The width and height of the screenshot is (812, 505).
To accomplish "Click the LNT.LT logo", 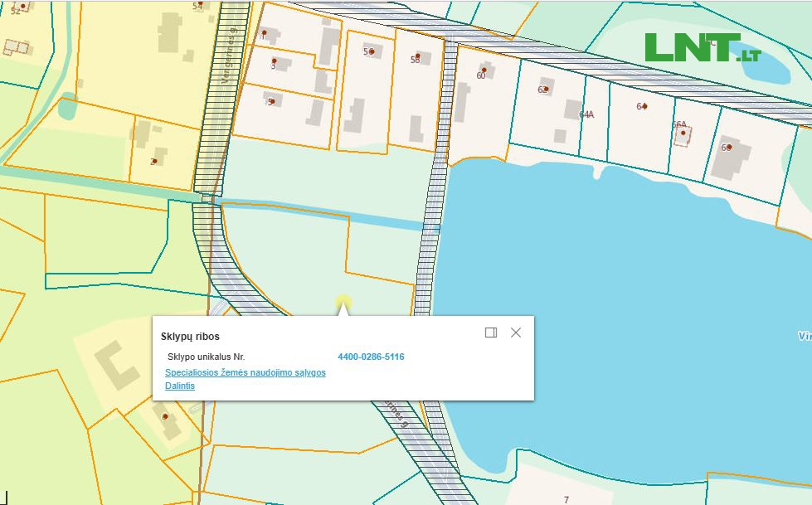I will point(702,48).
